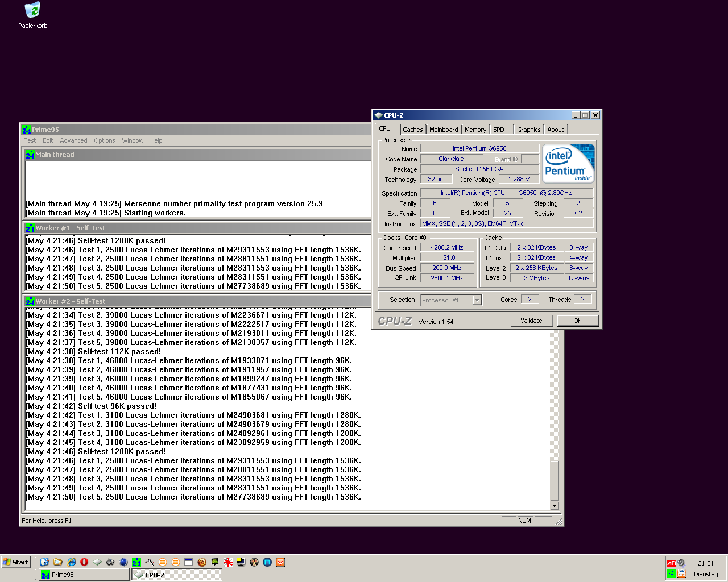Open the ATI icon in system tray
The width and height of the screenshot is (728, 582).
[672, 563]
